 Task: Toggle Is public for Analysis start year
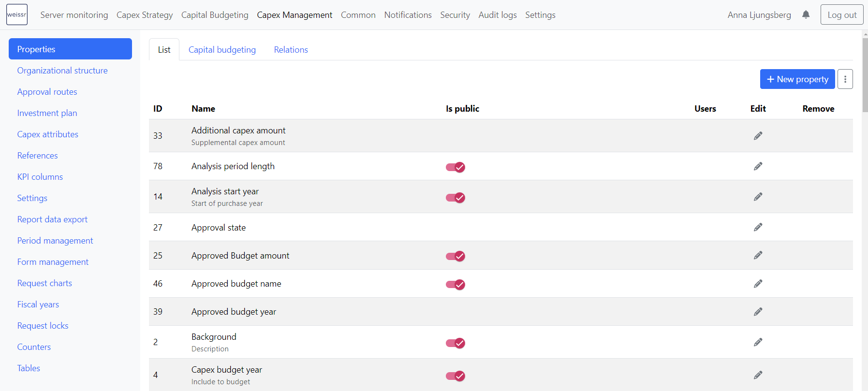(455, 198)
